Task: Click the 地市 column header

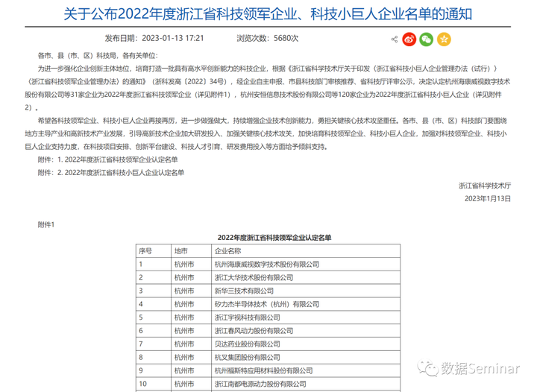Action: click(192, 250)
